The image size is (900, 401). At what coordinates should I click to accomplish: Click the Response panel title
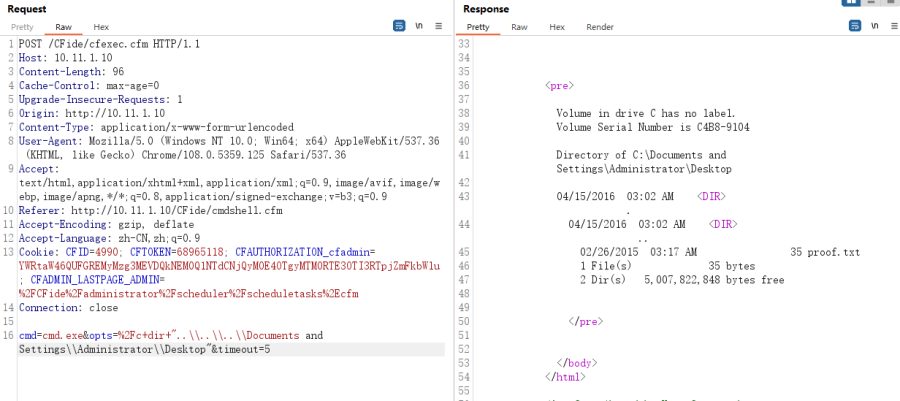point(486,9)
